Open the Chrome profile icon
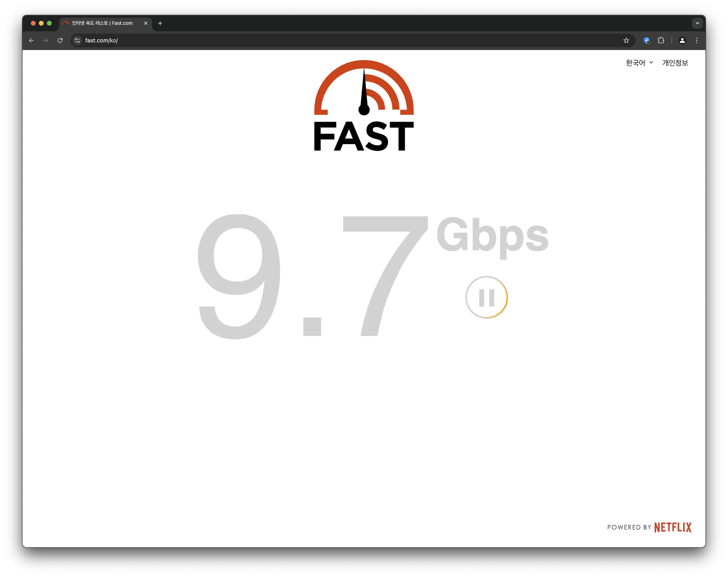 pyautogui.click(x=682, y=40)
